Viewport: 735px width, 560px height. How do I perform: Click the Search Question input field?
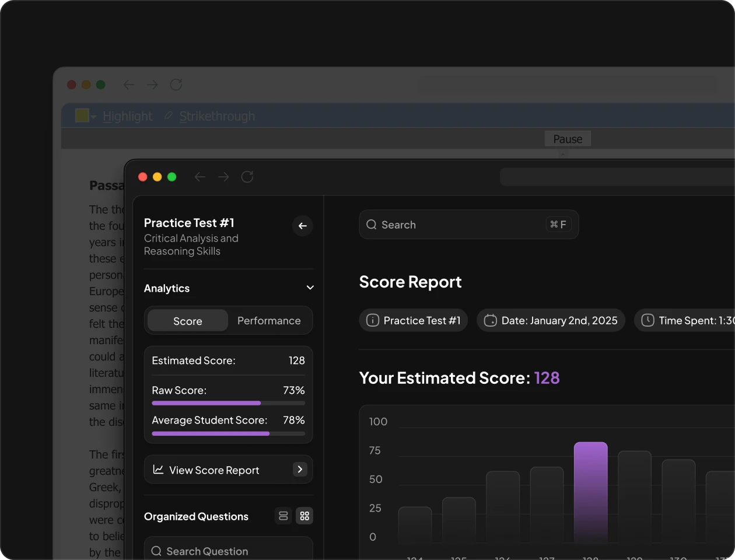pyautogui.click(x=228, y=551)
